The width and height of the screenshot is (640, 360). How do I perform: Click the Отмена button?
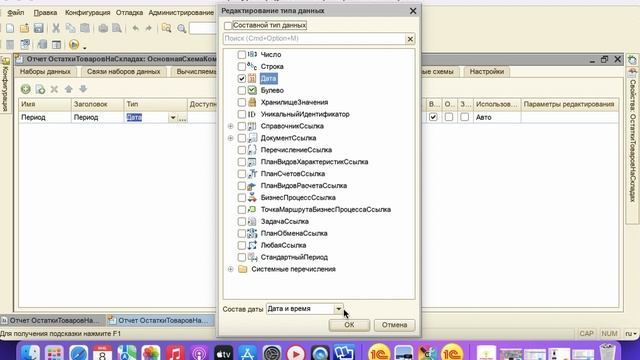(x=394, y=325)
